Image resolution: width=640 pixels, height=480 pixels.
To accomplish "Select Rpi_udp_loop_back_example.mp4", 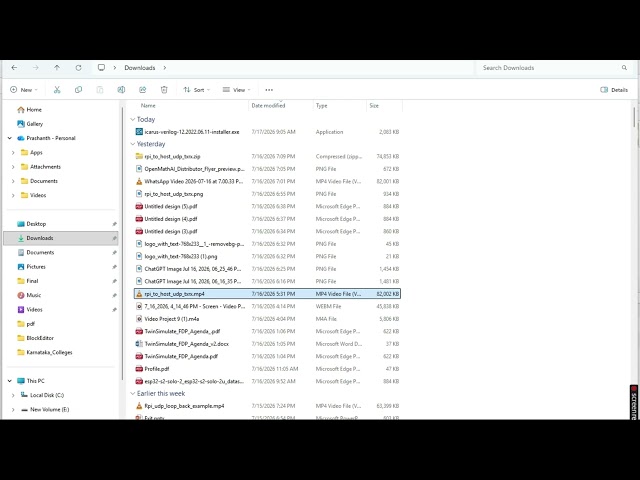I will (x=267, y=406).
